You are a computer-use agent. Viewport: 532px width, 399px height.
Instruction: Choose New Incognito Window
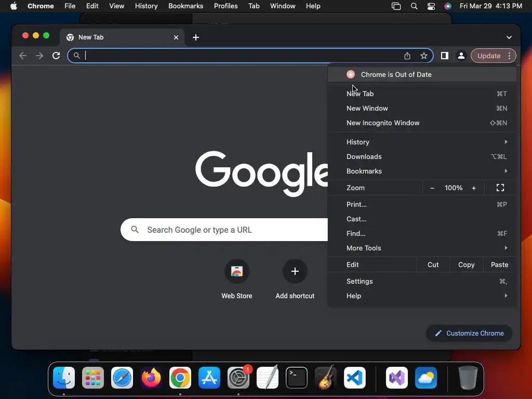point(422,123)
